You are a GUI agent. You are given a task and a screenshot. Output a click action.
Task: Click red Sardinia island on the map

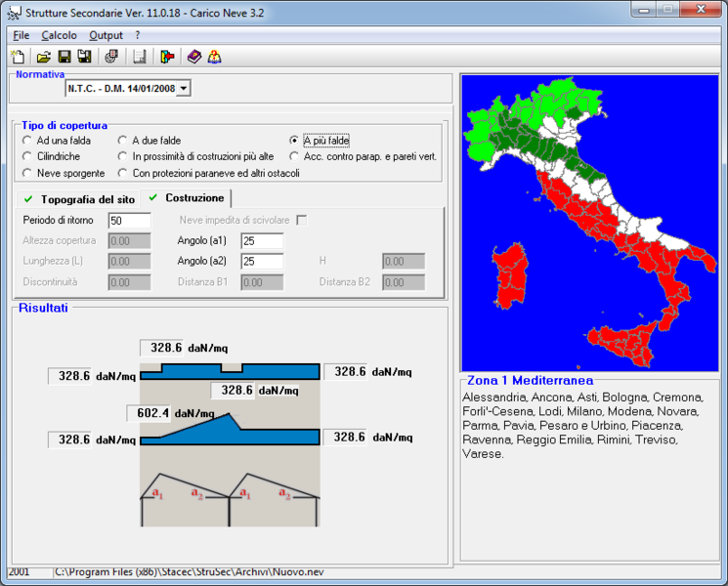[x=511, y=276]
